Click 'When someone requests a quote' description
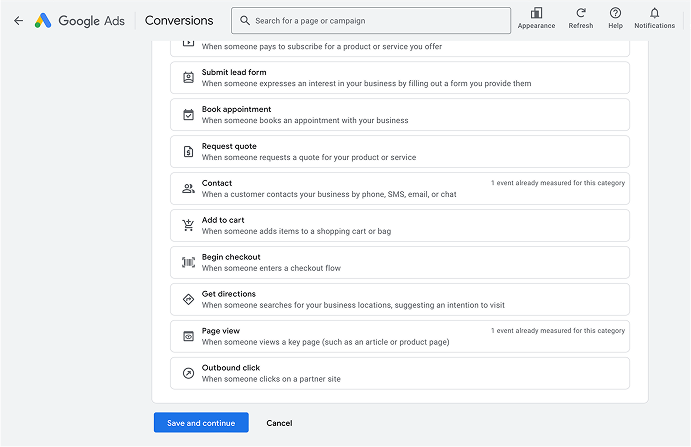 pos(309,157)
